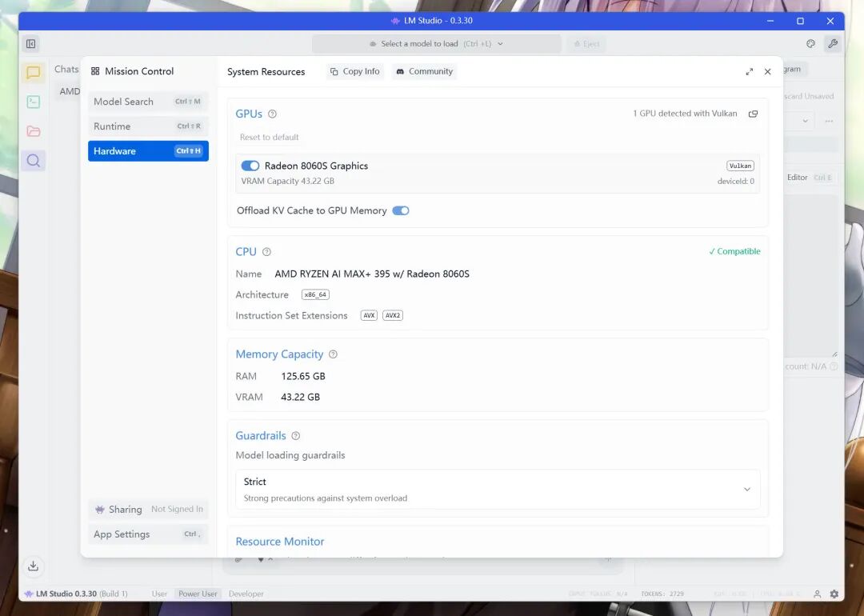Open the Discover search icon in sidebar
The width and height of the screenshot is (864, 616).
point(33,160)
